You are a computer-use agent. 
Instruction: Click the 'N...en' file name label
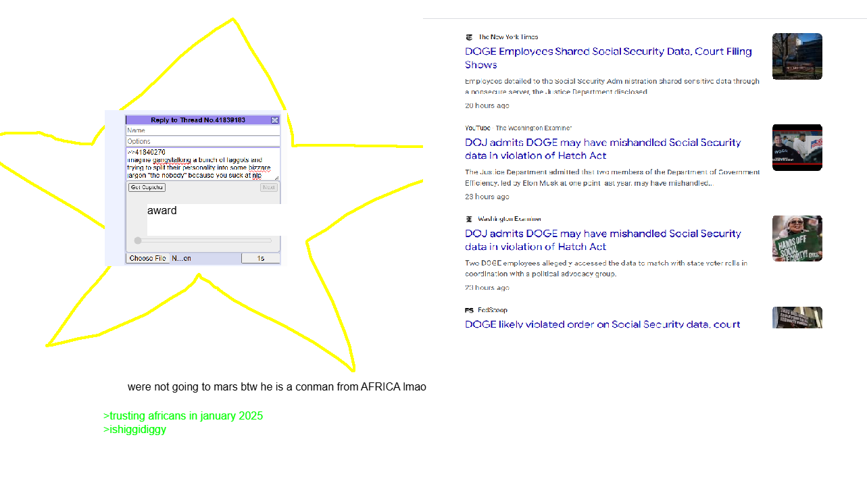coord(181,258)
